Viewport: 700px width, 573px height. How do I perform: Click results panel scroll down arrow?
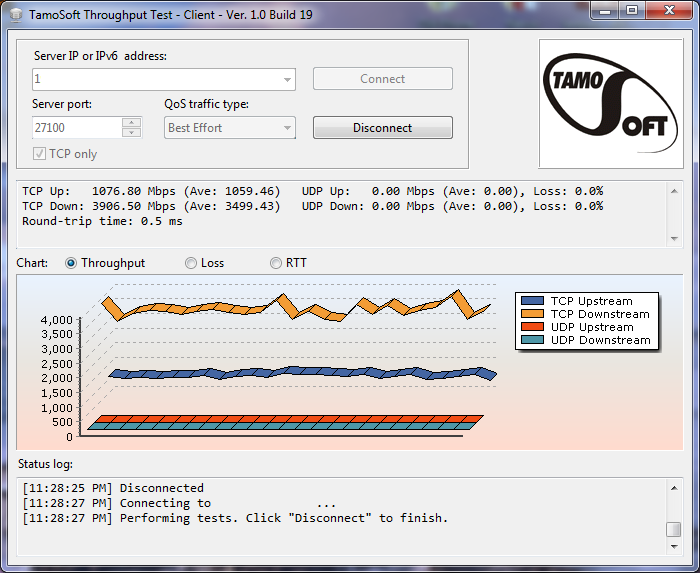point(674,239)
